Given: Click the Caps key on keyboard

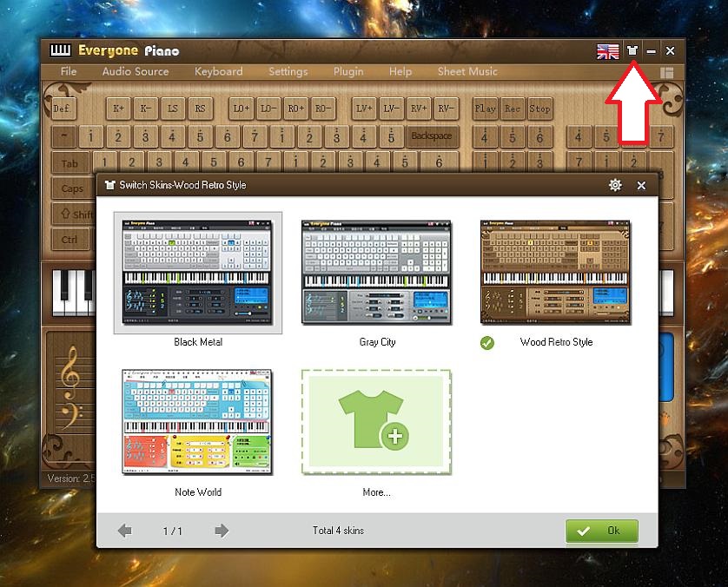Looking at the screenshot, I should [x=72, y=188].
